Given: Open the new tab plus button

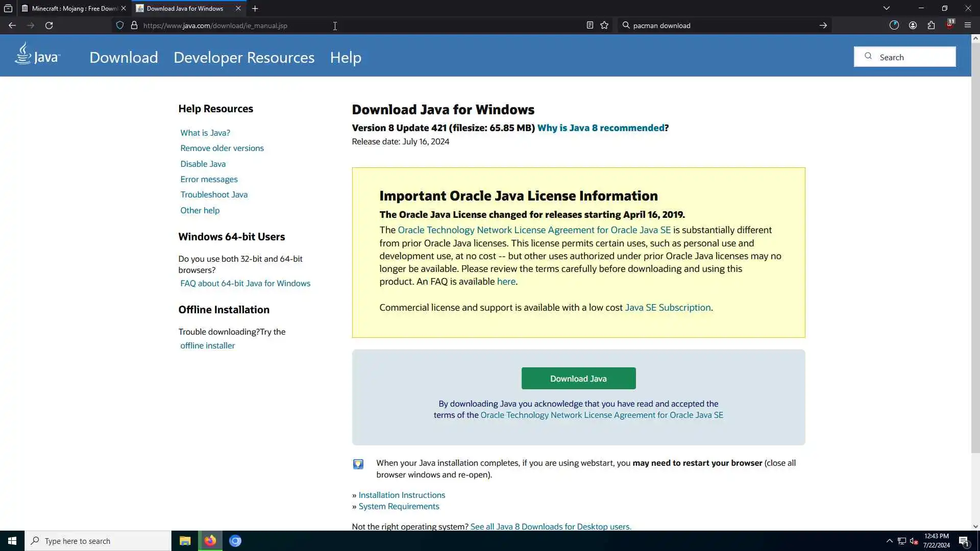Looking at the screenshot, I should pos(255,9).
